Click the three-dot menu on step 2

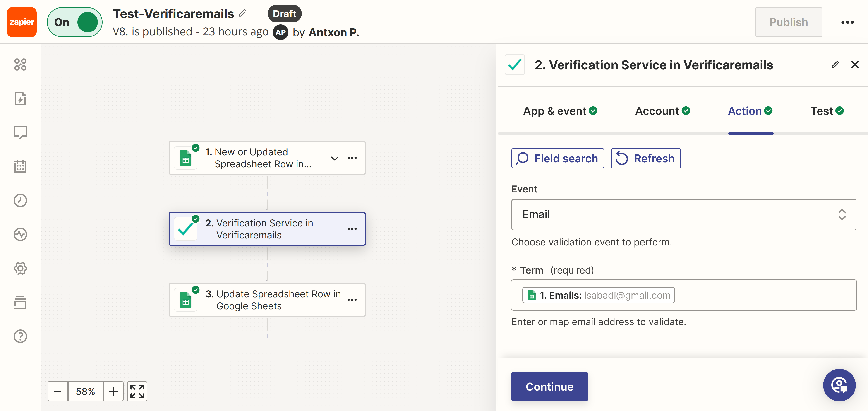coord(354,229)
